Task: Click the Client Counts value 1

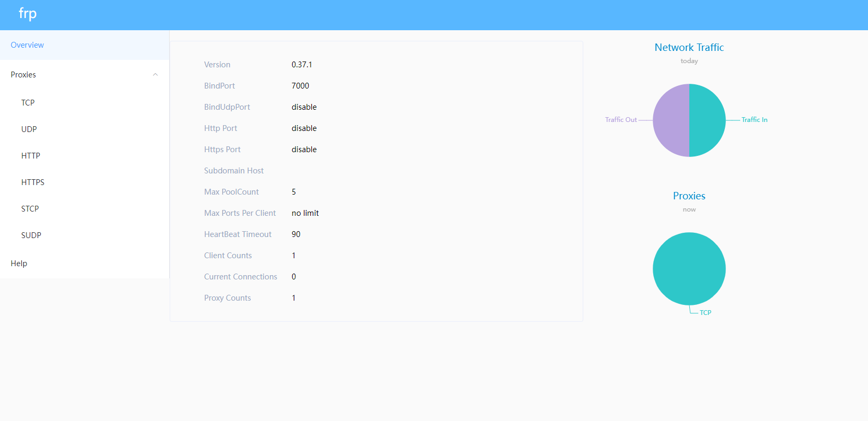Action: [294, 256]
